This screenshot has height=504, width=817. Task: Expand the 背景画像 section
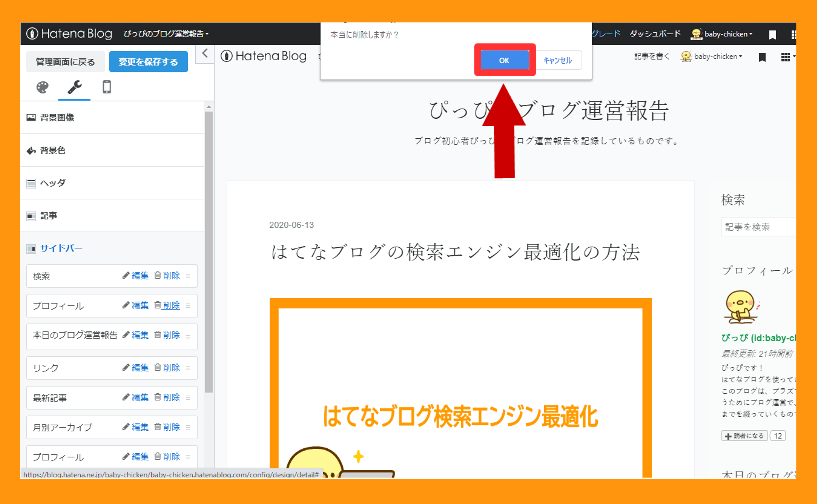(112, 117)
